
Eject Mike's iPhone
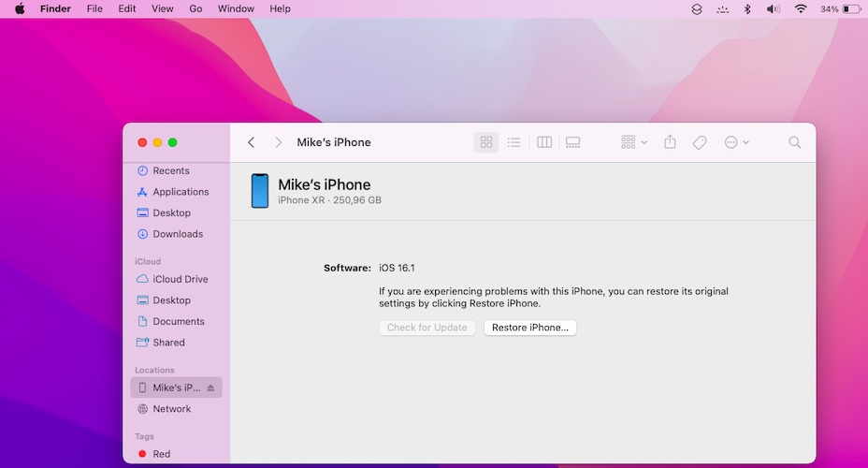click(x=210, y=388)
